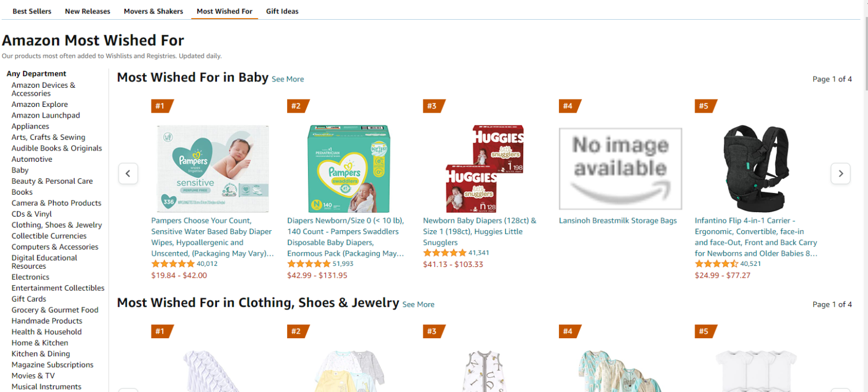
Task: Open the Pampers Swaddlers diapers box image
Action: (349, 169)
